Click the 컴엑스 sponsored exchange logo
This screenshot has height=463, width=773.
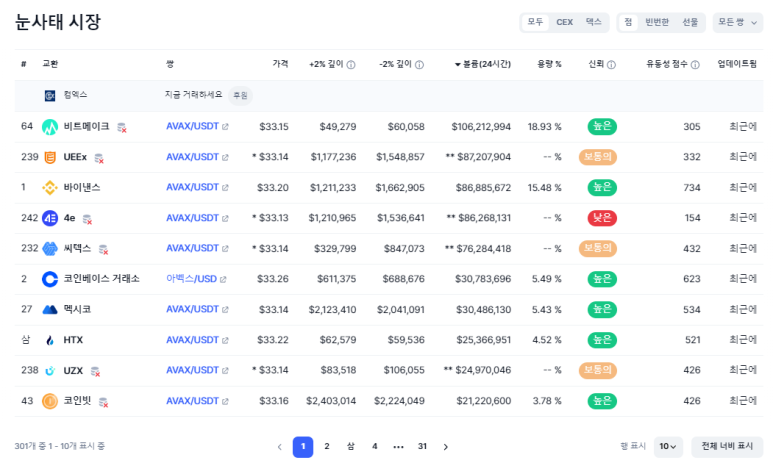point(50,95)
